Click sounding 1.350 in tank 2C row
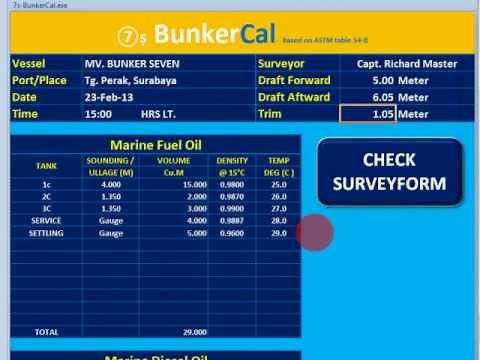The width and height of the screenshot is (480, 360). tap(111, 197)
